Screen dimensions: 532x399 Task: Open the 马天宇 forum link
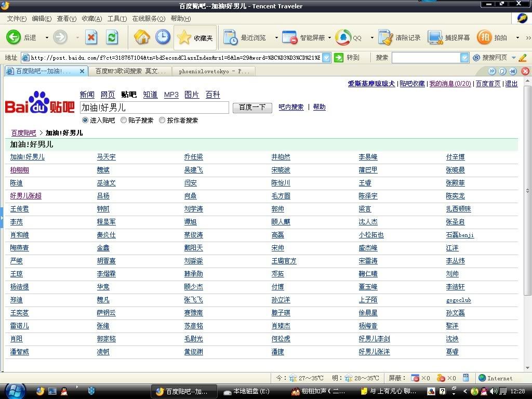tap(106, 157)
